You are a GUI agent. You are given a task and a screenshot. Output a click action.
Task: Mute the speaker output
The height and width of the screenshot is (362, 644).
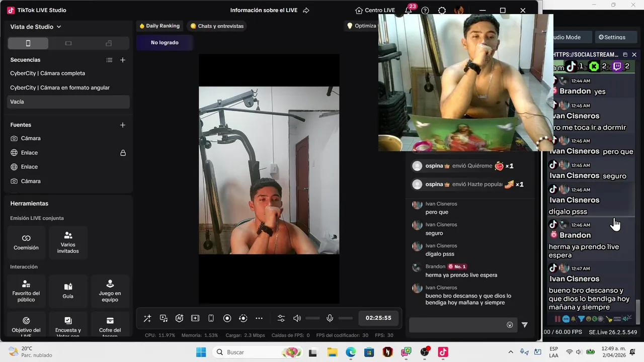(x=297, y=318)
